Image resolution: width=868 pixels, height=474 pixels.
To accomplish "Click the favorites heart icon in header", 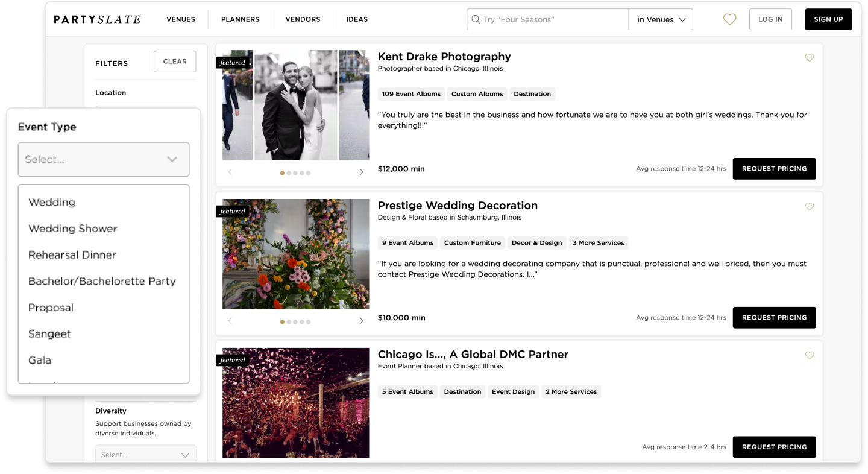I will click(729, 19).
